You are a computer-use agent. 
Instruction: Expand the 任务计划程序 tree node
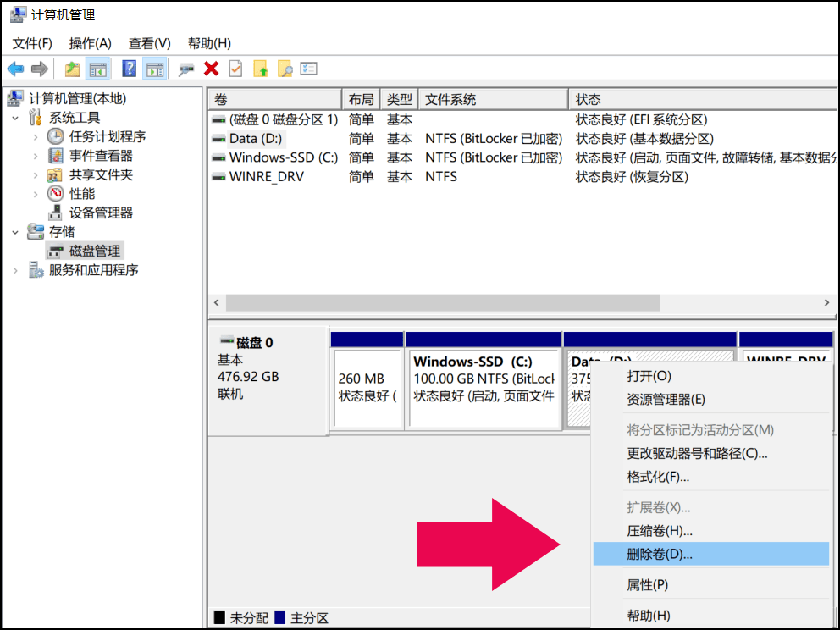(36, 137)
